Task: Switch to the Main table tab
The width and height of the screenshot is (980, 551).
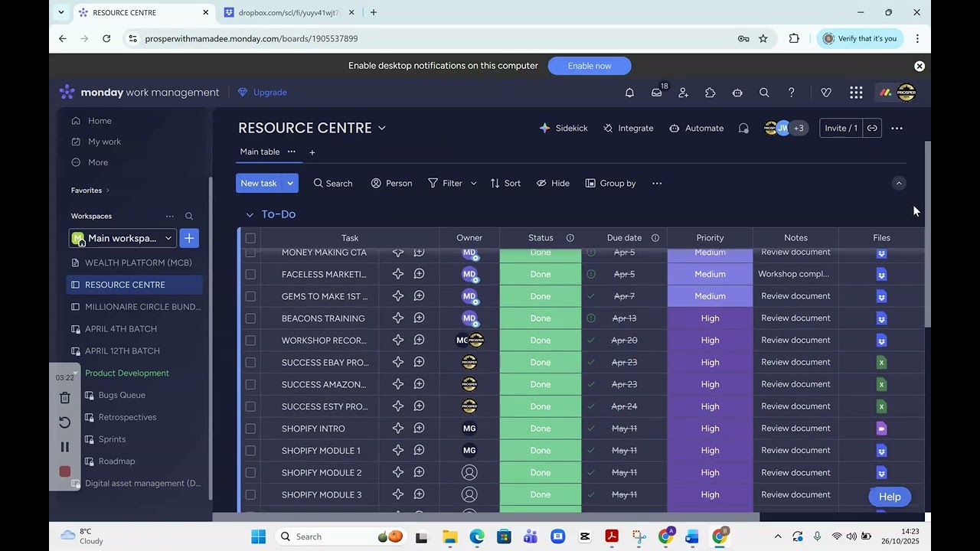Action: tap(260, 152)
